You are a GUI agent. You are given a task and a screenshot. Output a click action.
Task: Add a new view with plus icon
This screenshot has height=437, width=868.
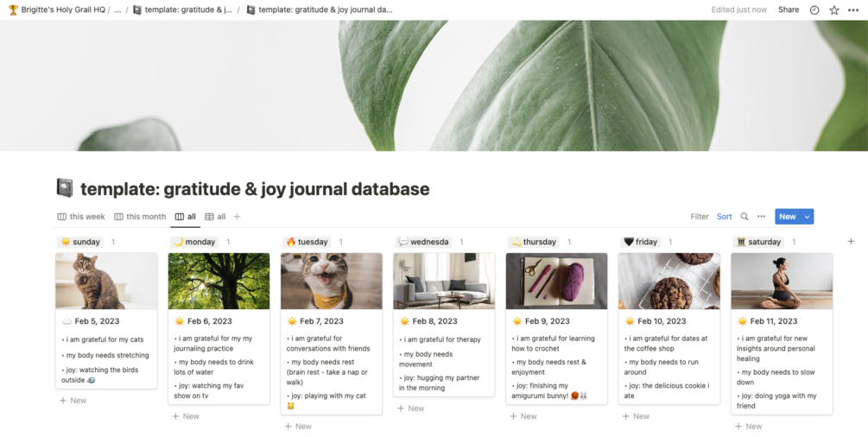point(237,217)
